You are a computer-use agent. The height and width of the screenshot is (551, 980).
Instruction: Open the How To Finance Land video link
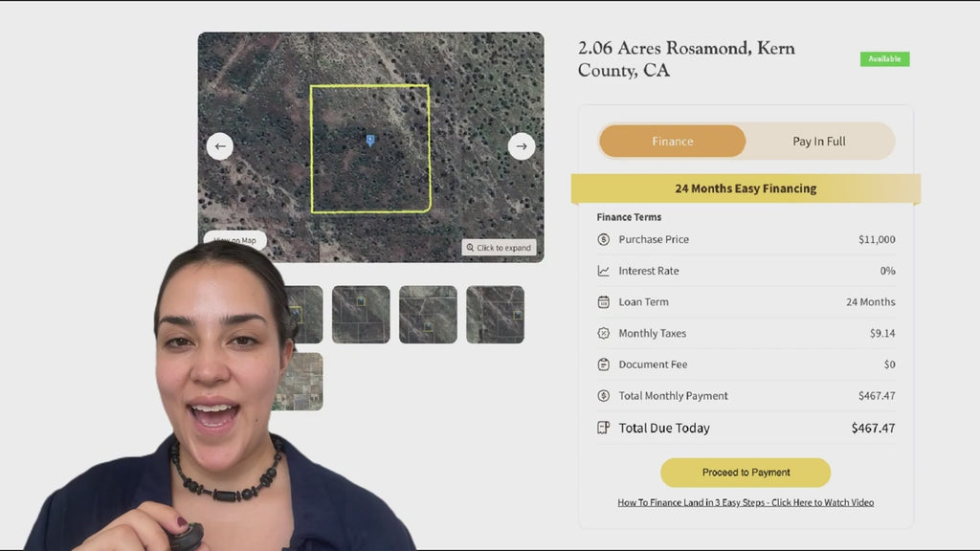pos(746,502)
